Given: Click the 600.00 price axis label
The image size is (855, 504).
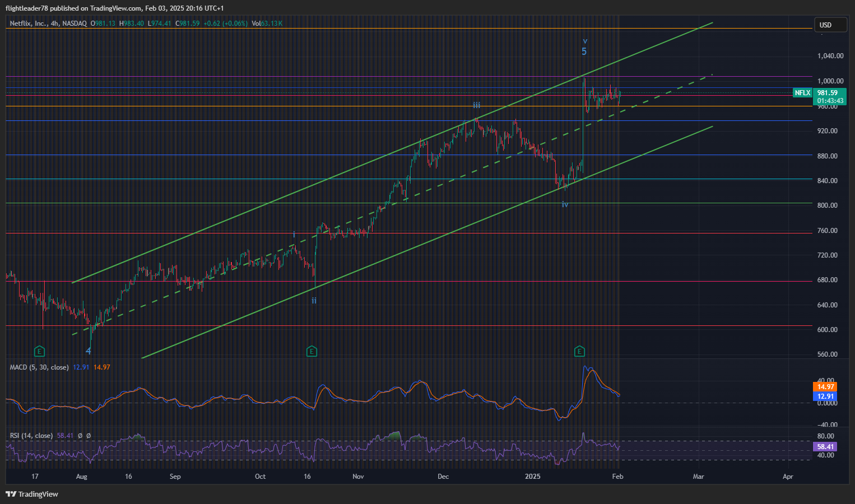Looking at the screenshot, I should pos(828,330).
